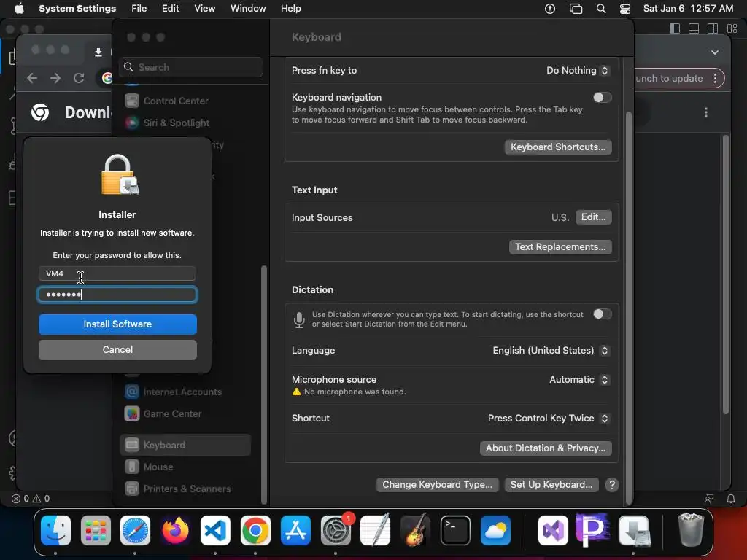Image resolution: width=747 pixels, height=560 pixels.
Task: Select Internet Accounts in sidebar
Action: click(x=185, y=392)
